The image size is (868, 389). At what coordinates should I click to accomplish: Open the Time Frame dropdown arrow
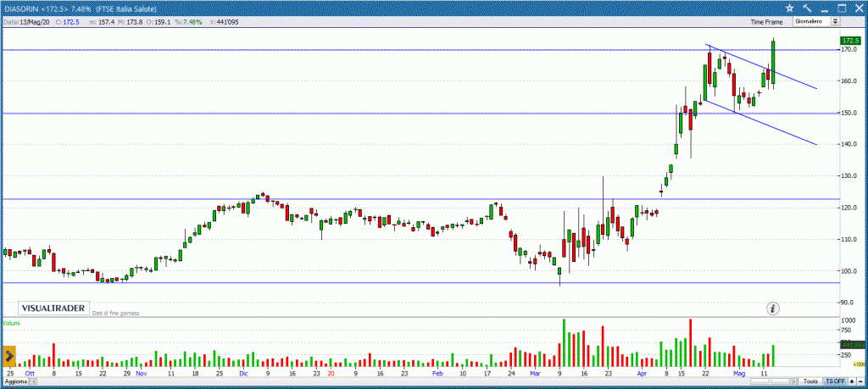coord(835,21)
